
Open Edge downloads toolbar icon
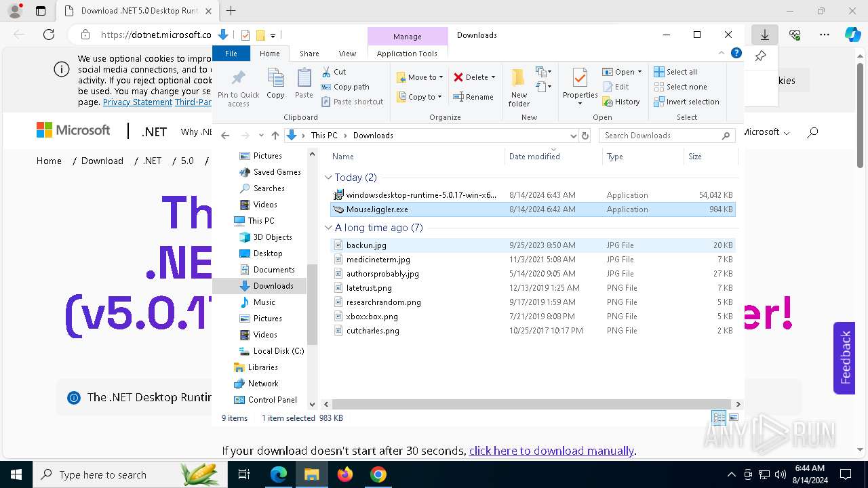[x=765, y=35]
